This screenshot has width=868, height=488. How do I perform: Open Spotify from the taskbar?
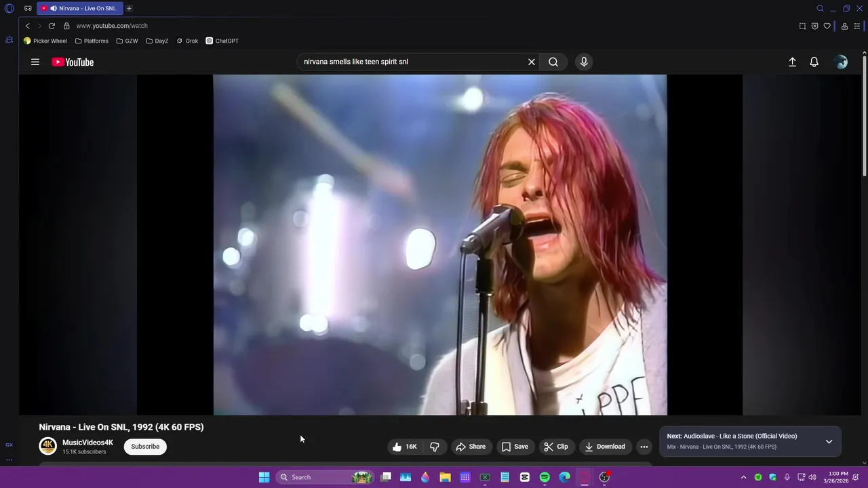[x=545, y=477]
